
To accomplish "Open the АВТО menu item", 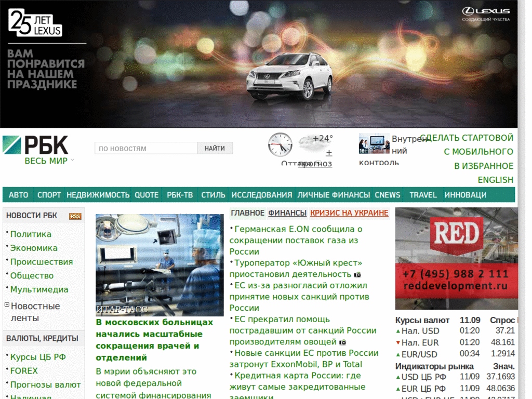I will pyautogui.click(x=18, y=195).
